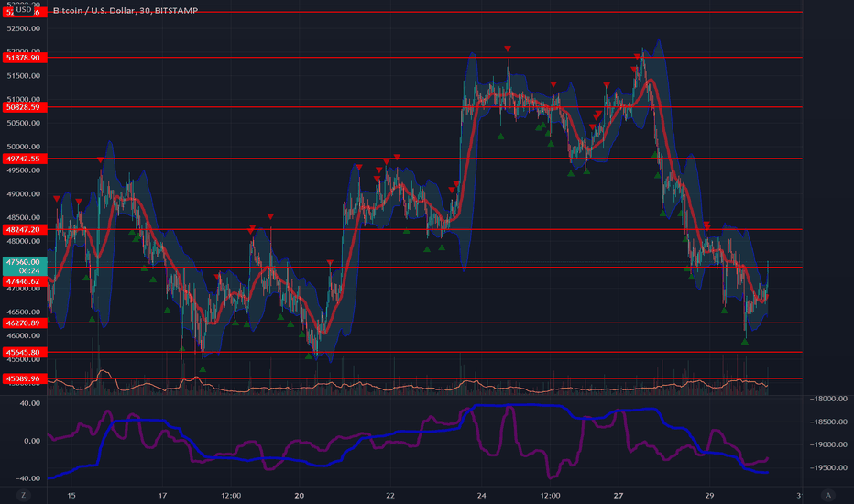Click bold date label 20 on time axis
Image resolution: width=854 pixels, height=504 pixels.
coord(299,495)
